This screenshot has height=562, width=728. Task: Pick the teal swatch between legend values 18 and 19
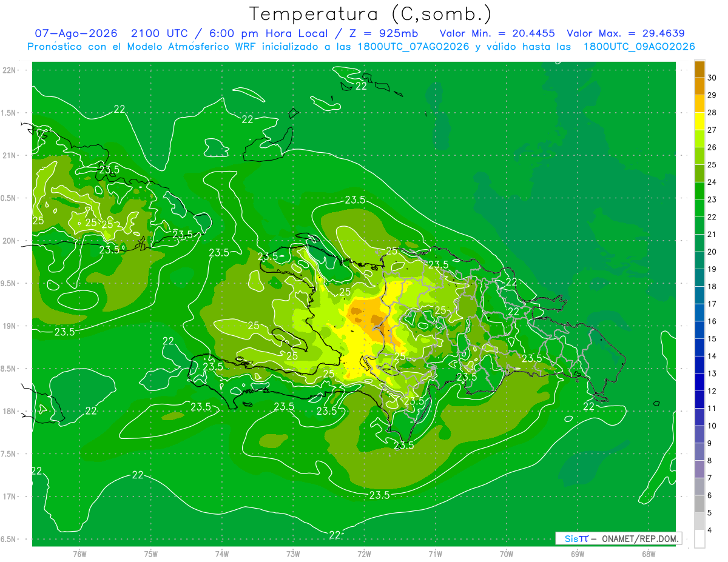coord(699,278)
